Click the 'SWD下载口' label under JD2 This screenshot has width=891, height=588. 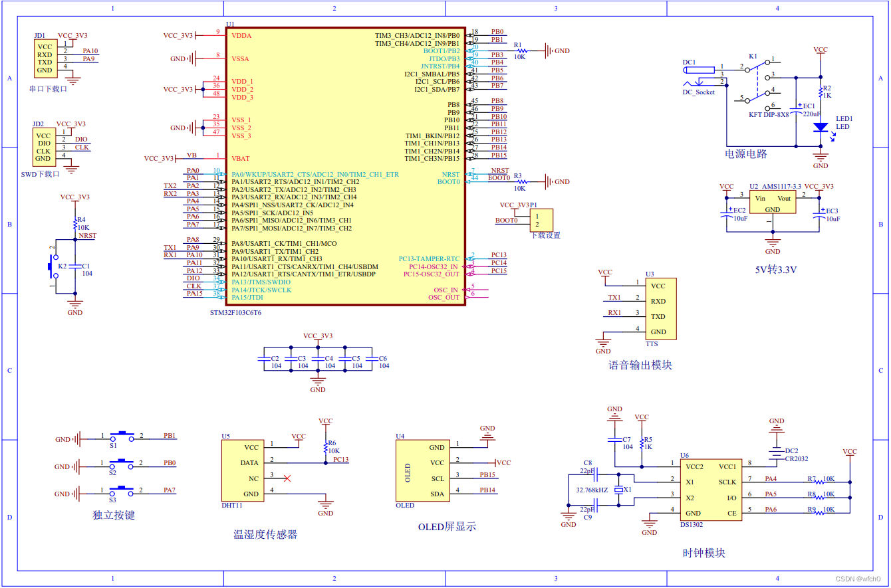tap(40, 174)
